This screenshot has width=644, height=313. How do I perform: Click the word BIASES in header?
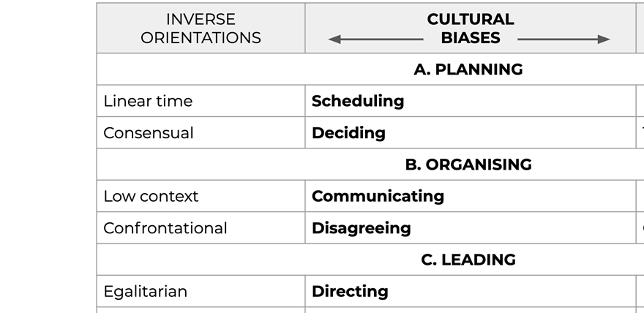471,38
